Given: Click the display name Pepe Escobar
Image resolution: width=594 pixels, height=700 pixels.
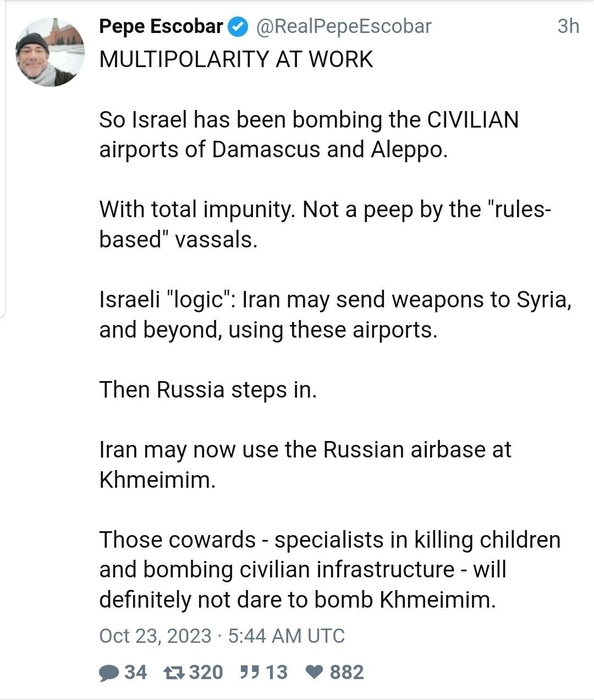Looking at the screenshot, I should [x=161, y=26].
